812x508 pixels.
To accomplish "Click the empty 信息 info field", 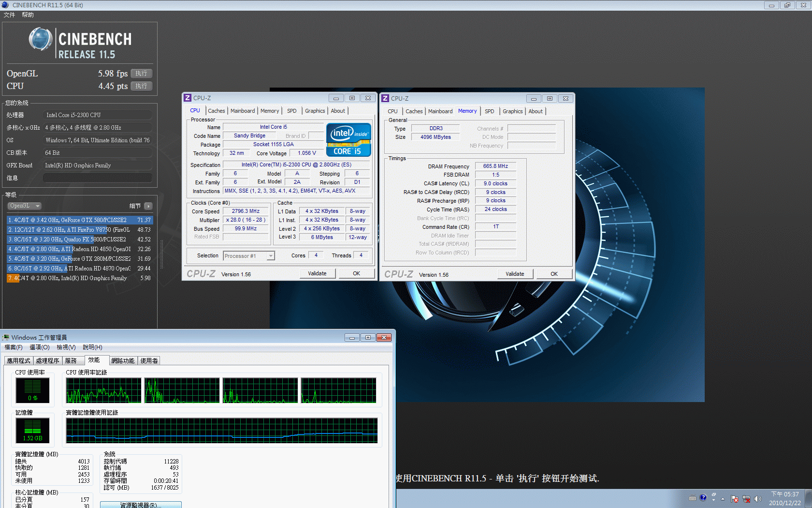I will coord(98,178).
